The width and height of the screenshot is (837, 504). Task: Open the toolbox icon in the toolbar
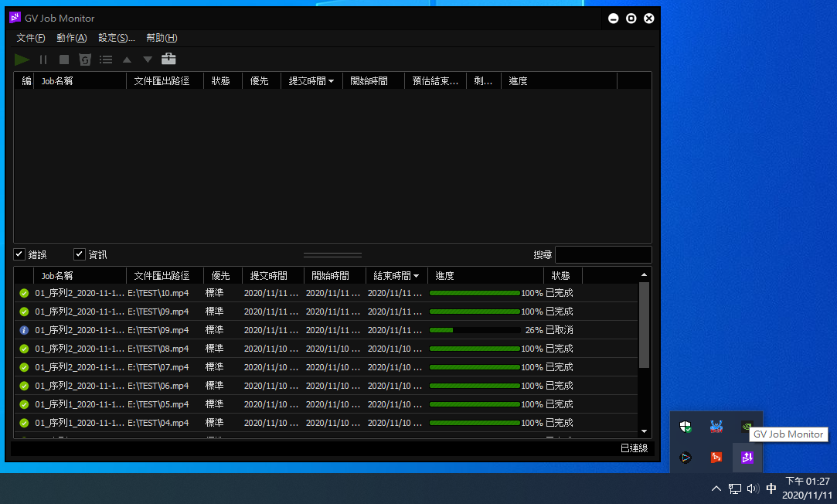pos(168,59)
